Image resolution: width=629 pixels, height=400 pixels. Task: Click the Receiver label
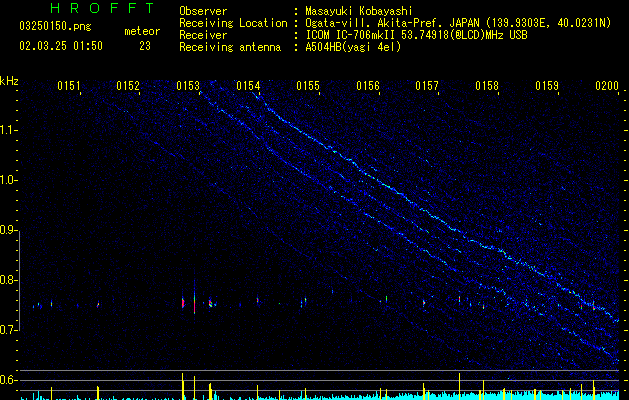pos(203,35)
